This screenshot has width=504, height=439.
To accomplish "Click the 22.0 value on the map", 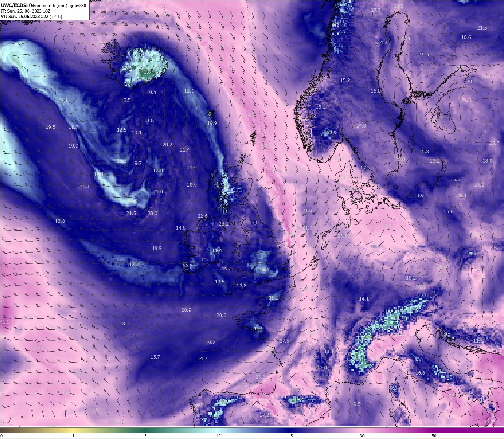I will [225, 268].
